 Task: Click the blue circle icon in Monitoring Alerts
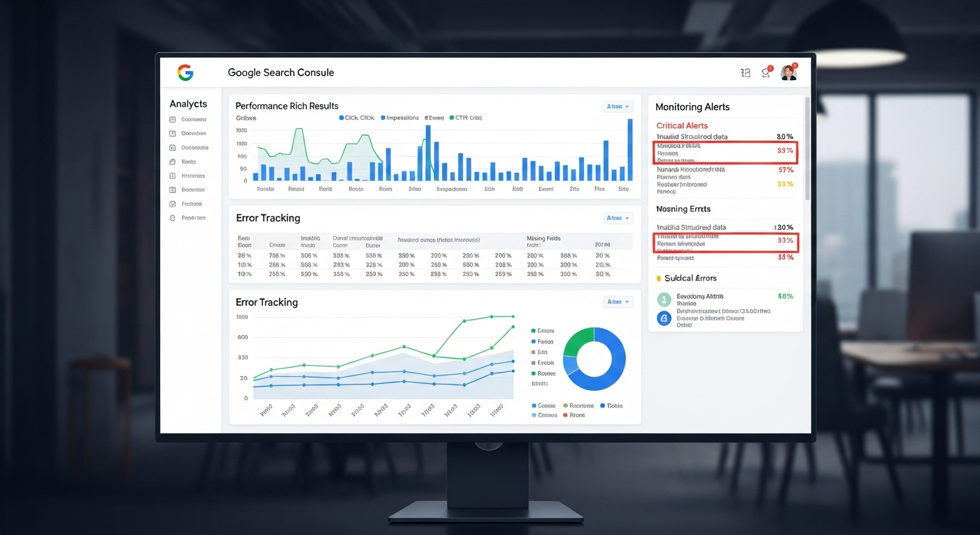click(664, 318)
